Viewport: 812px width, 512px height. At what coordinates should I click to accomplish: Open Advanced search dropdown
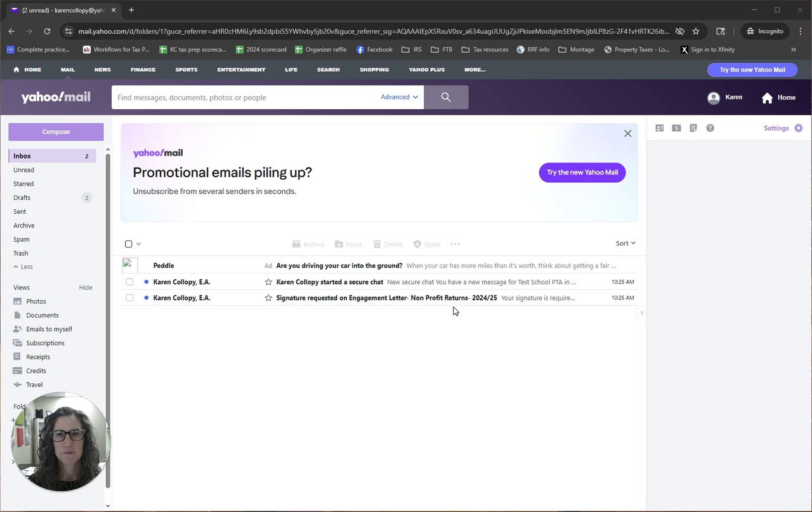pyautogui.click(x=400, y=97)
